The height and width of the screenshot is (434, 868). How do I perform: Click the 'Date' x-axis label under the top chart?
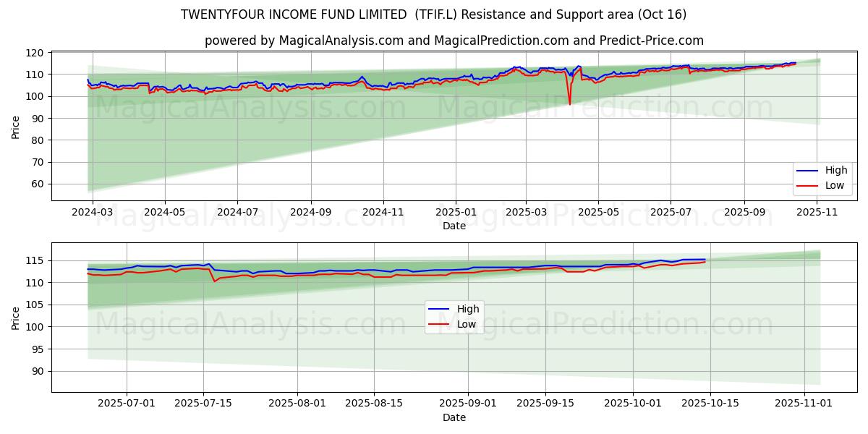click(454, 226)
